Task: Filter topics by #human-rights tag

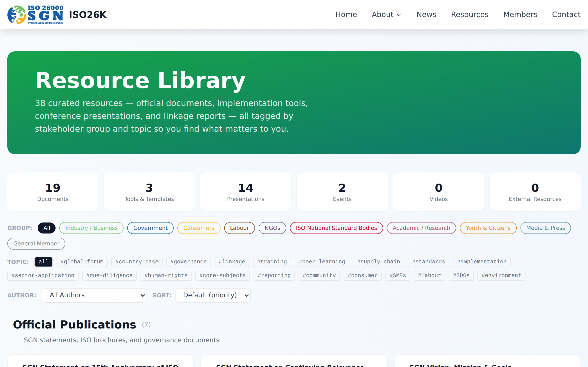Action: tap(166, 275)
